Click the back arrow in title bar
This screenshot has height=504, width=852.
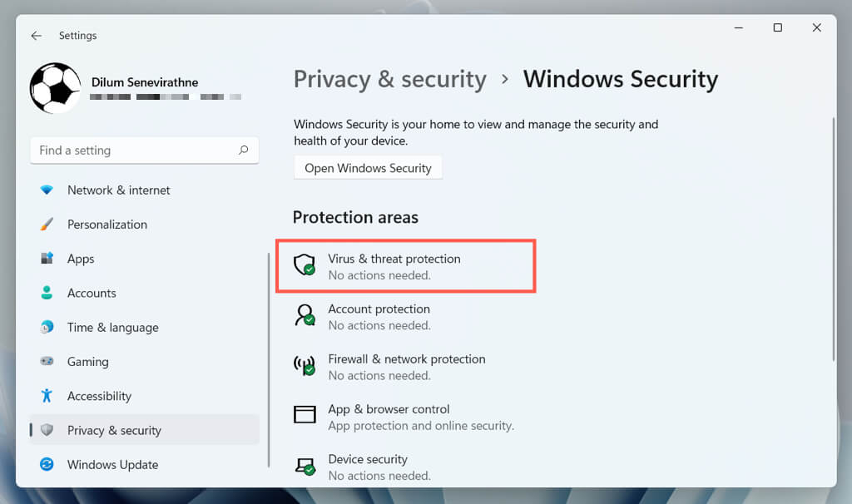tap(36, 36)
